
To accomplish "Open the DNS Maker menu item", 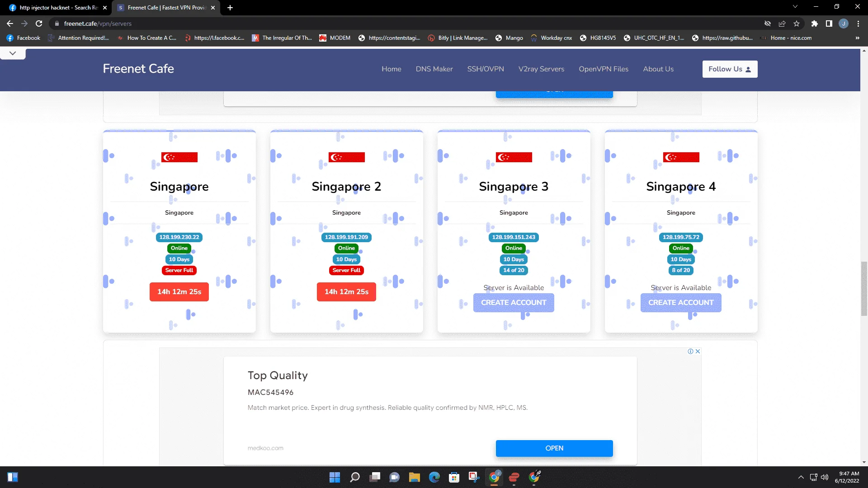I will point(434,69).
